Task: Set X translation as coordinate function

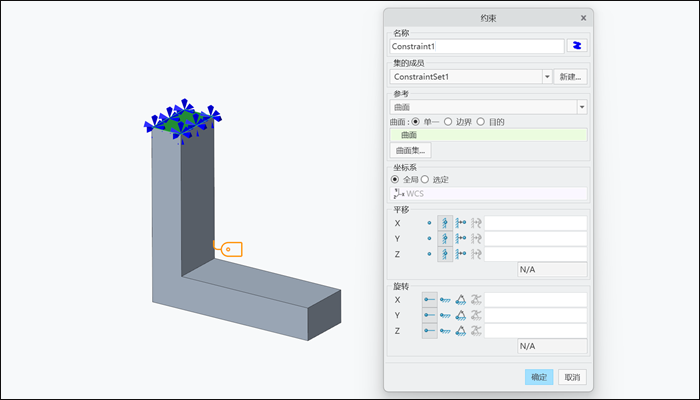Action: click(x=476, y=223)
